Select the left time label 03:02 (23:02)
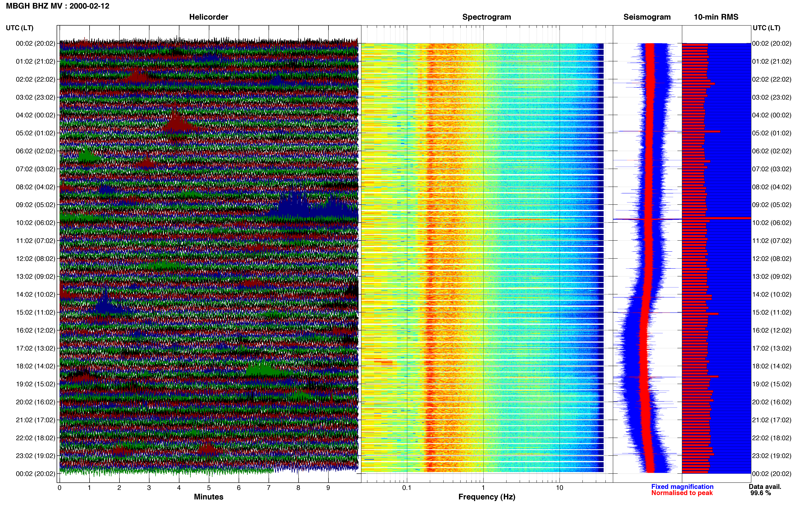The width and height of the screenshot is (812, 508). [x=36, y=97]
